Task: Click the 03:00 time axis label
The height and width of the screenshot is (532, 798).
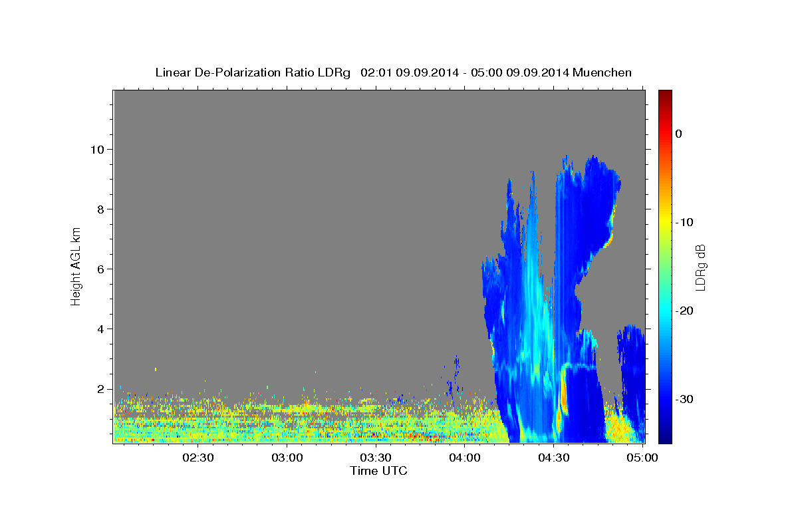Action: pos(288,458)
